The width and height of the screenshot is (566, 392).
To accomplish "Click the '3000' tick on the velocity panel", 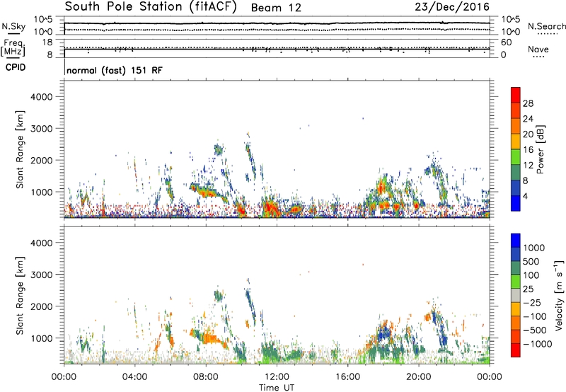I will click(x=41, y=275).
